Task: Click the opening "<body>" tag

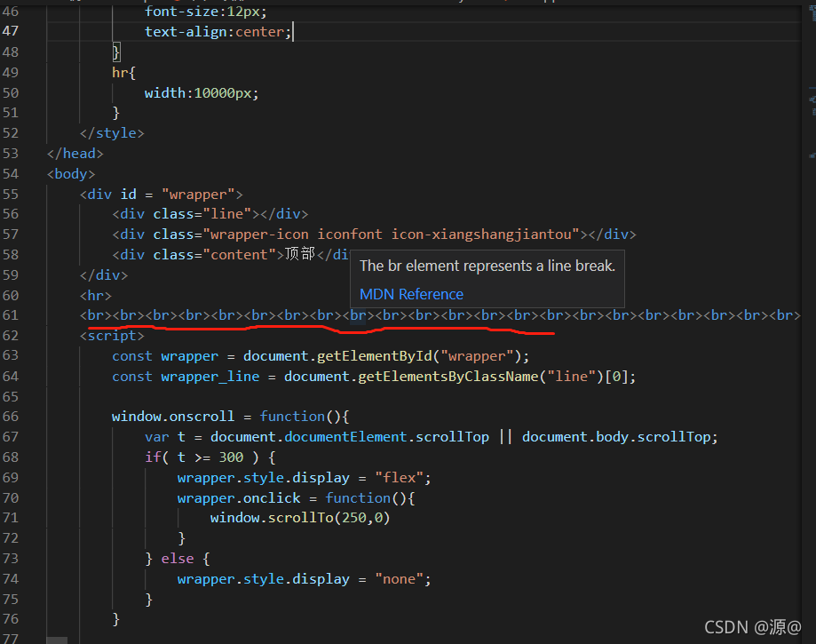Action: point(71,174)
